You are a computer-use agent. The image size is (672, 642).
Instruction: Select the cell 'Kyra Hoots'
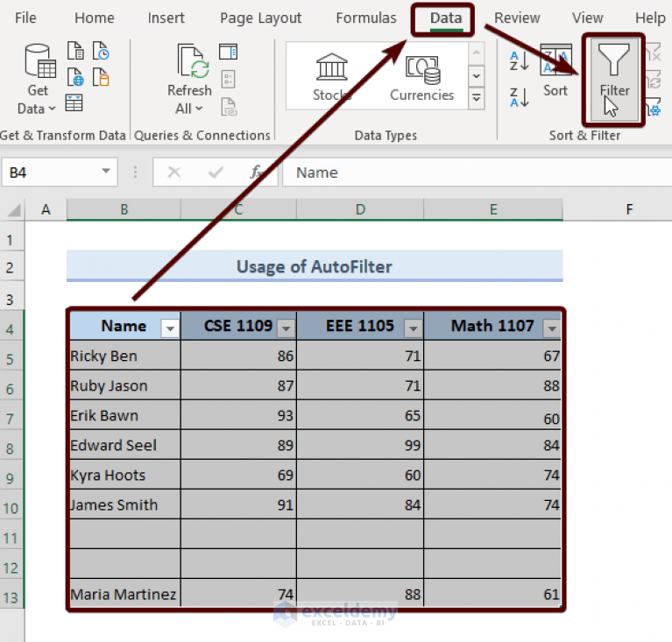coord(124,475)
